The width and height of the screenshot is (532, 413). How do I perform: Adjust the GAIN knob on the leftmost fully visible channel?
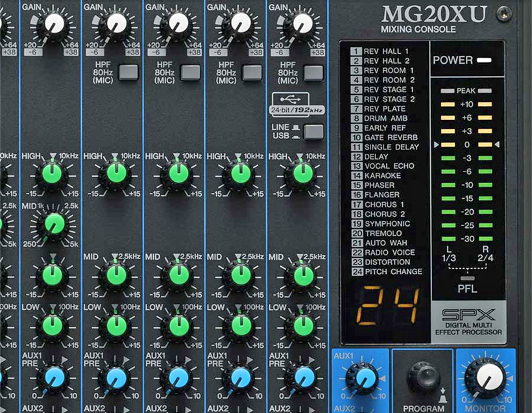point(53,25)
